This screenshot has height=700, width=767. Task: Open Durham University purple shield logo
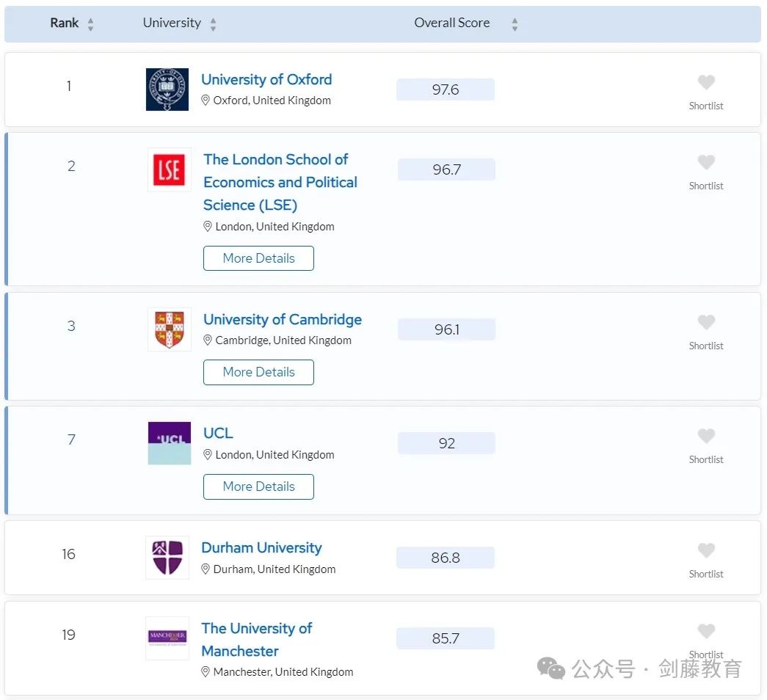pos(167,558)
